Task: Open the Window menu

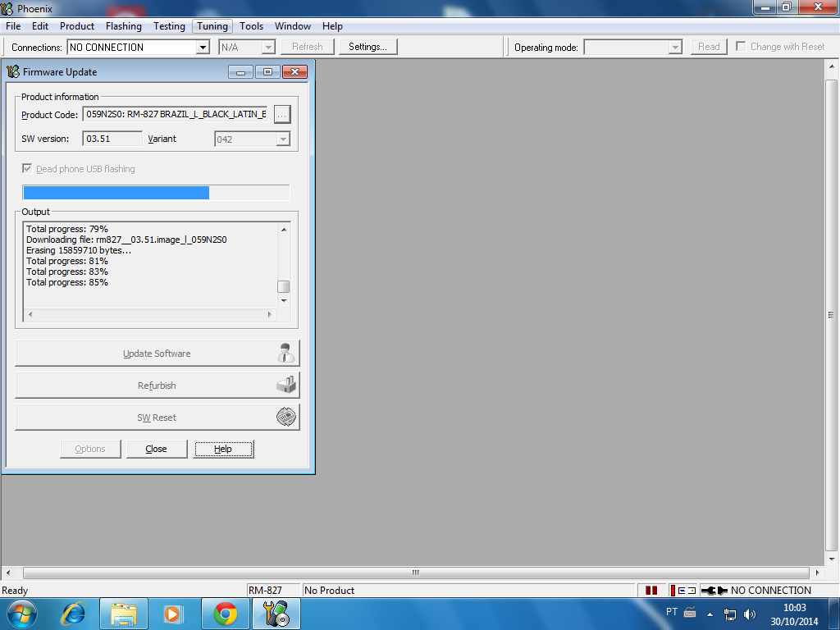Action: tap(293, 26)
